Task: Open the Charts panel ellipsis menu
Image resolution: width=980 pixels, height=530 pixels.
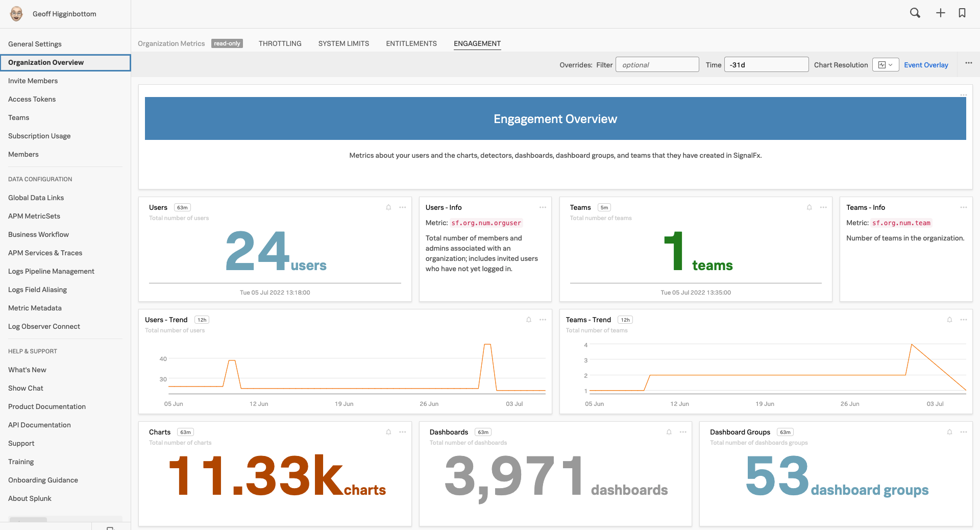Action: click(403, 432)
